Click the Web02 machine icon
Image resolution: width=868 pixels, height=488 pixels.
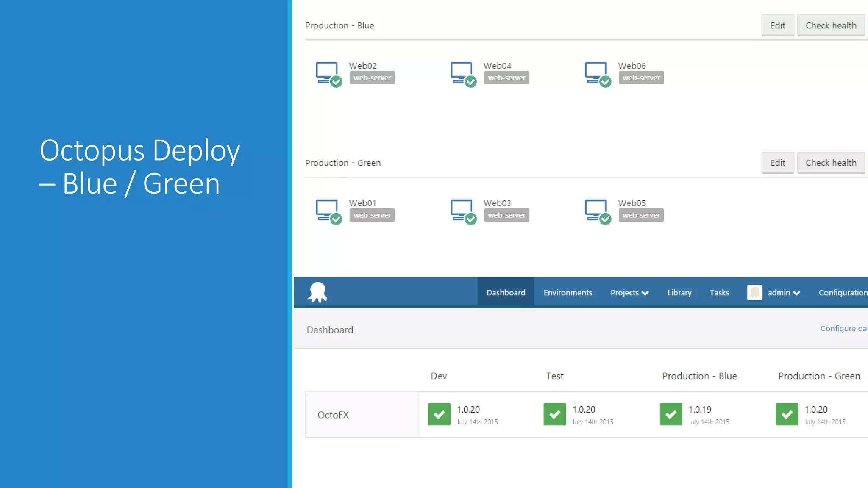click(x=328, y=74)
